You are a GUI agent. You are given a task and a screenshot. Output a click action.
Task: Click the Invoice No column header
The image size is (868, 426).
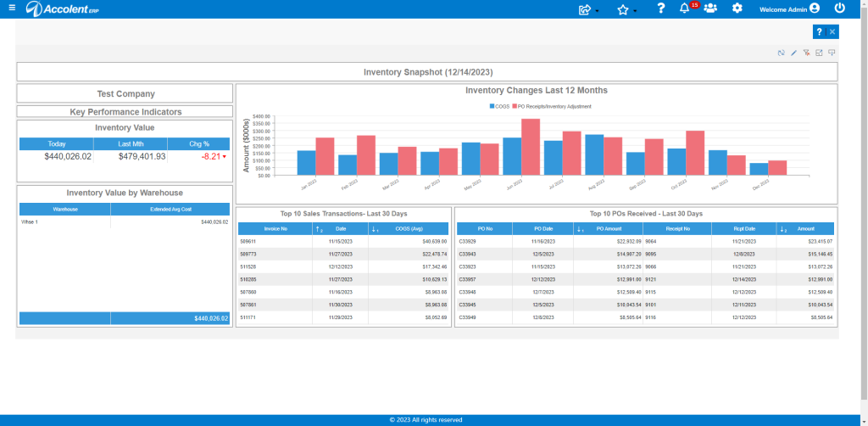275,228
